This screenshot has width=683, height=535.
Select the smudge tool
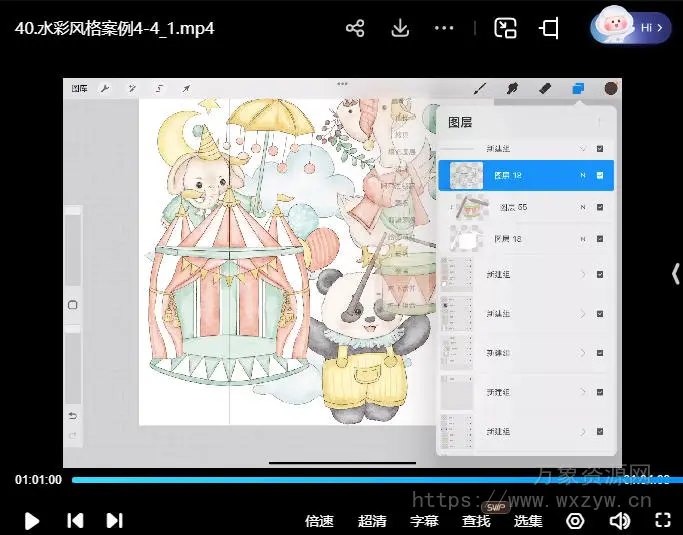click(x=512, y=89)
